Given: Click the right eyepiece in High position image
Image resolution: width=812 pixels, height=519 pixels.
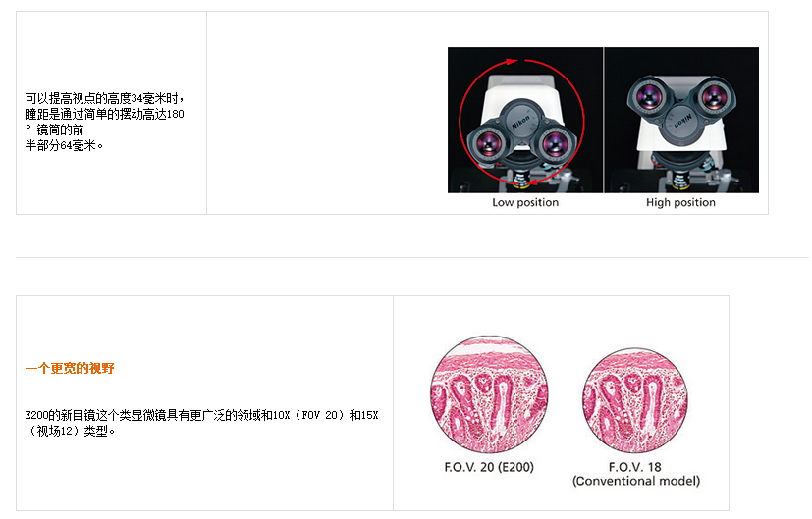Looking at the screenshot, I should coord(715,97).
